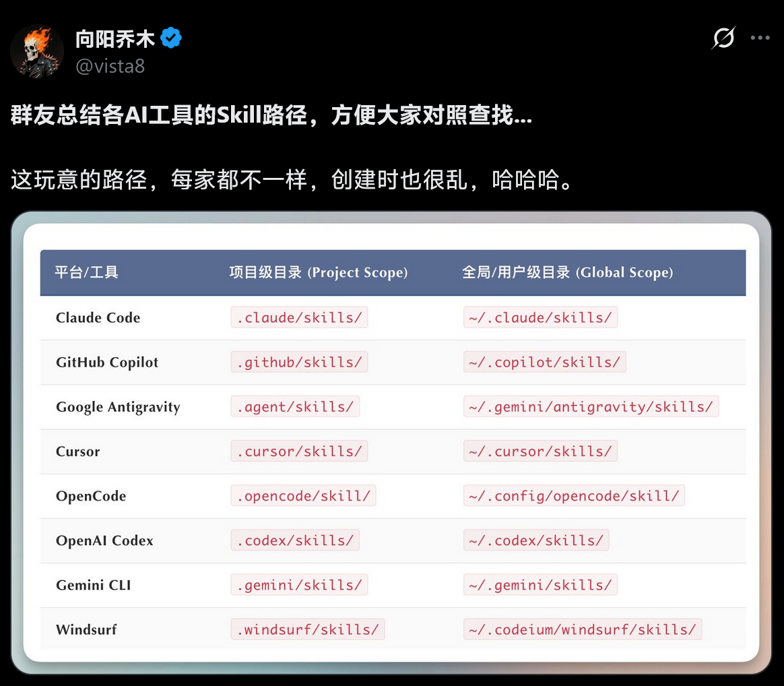Select the .codex/skills/ path for OpenAI Codex
The width and height of the screenshot is (784, 686).
tap(295, 540)
